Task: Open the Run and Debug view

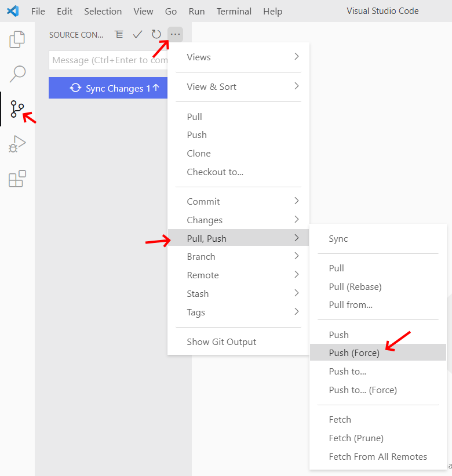Action: 17,144
